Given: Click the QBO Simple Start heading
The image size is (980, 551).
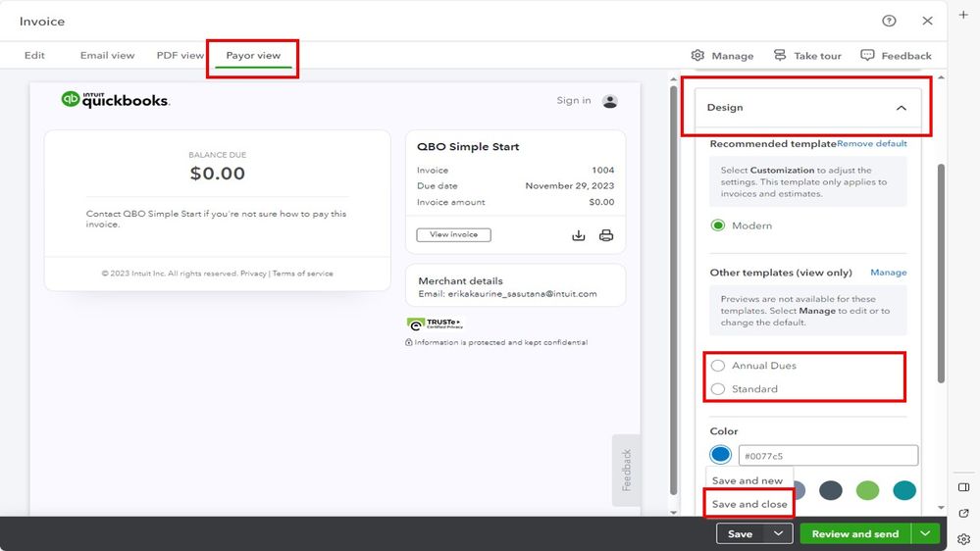Looking at the screenshot, I should tap(468, 147).
